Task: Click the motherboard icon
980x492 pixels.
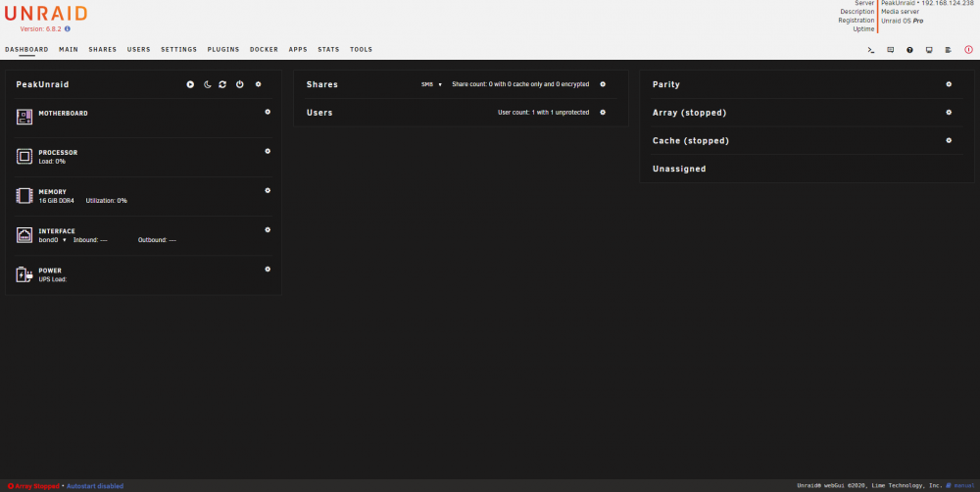Action: click(24, 117)
